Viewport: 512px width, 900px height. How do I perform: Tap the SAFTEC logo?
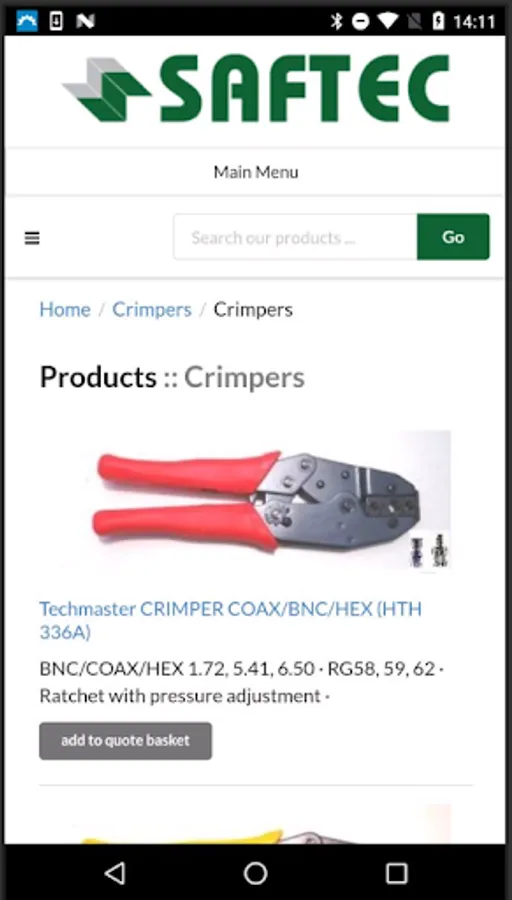pyautogui.click(x=256, y=88)
